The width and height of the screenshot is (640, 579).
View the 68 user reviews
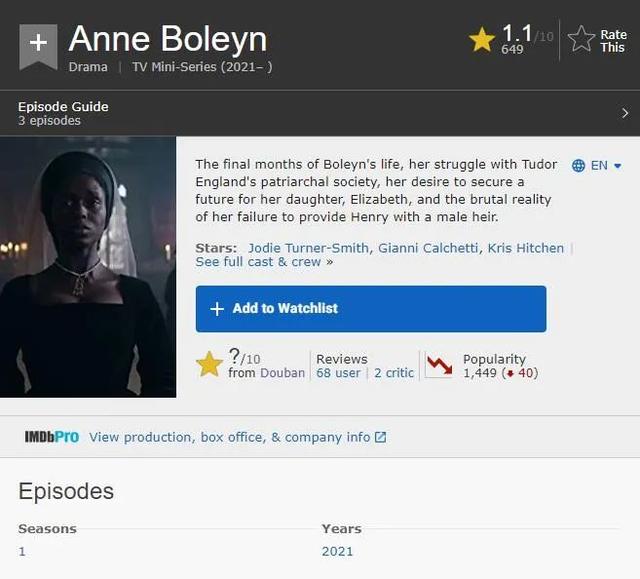click(338, 373)
